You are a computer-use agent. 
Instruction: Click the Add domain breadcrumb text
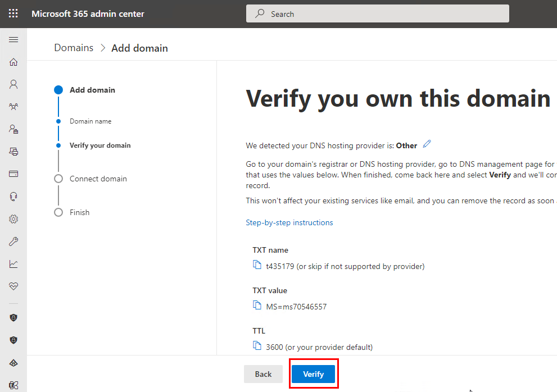pos(139,48)
